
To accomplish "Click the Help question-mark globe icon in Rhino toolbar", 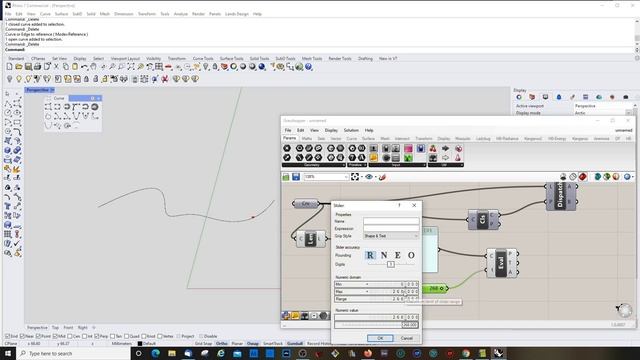I will click(309, 67).
